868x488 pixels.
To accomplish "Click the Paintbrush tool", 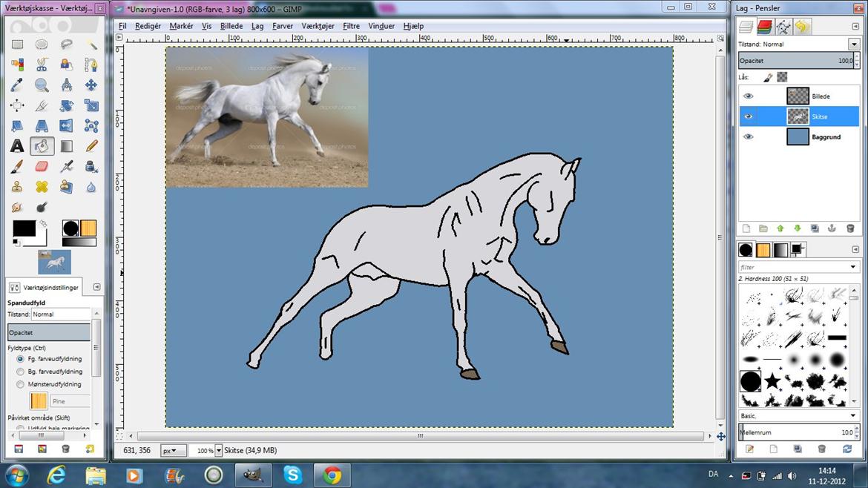I will 16,166.
